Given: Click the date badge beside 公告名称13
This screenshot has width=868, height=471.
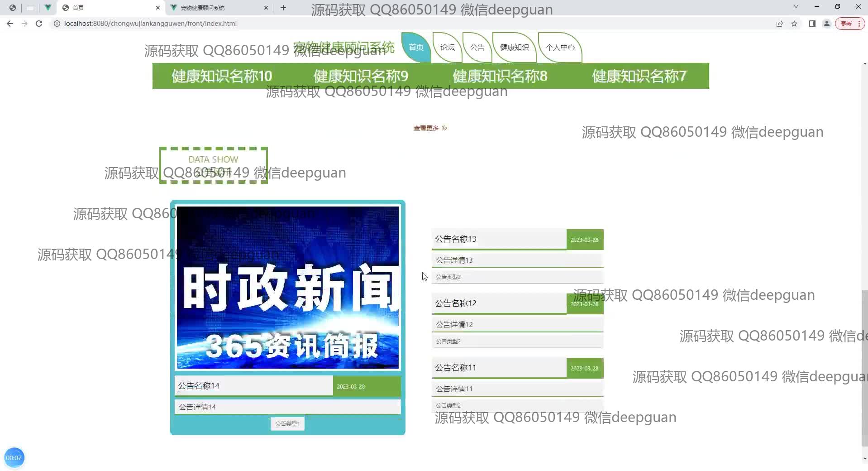Looking at the screenshot, I should coord(585,240).
